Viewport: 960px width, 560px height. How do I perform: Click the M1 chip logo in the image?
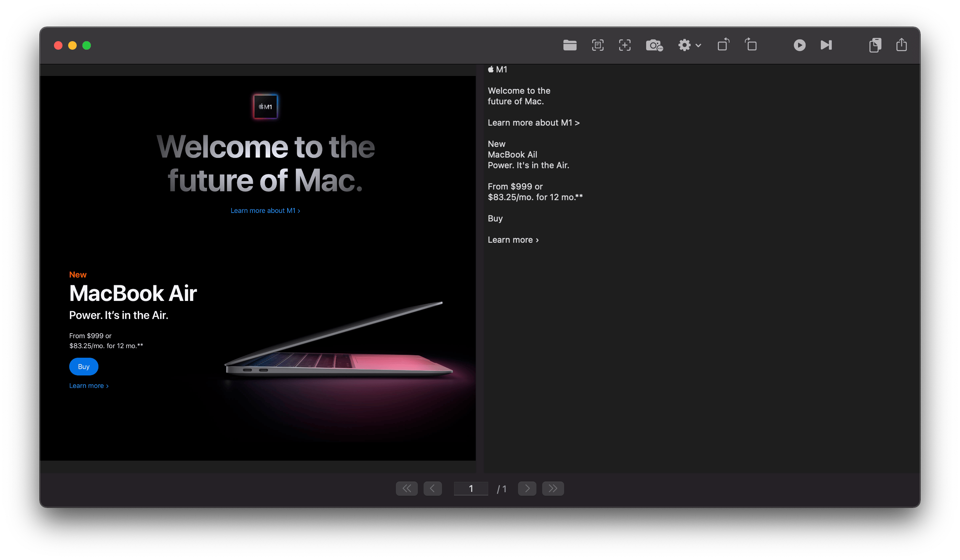click(x=266, y=106)
